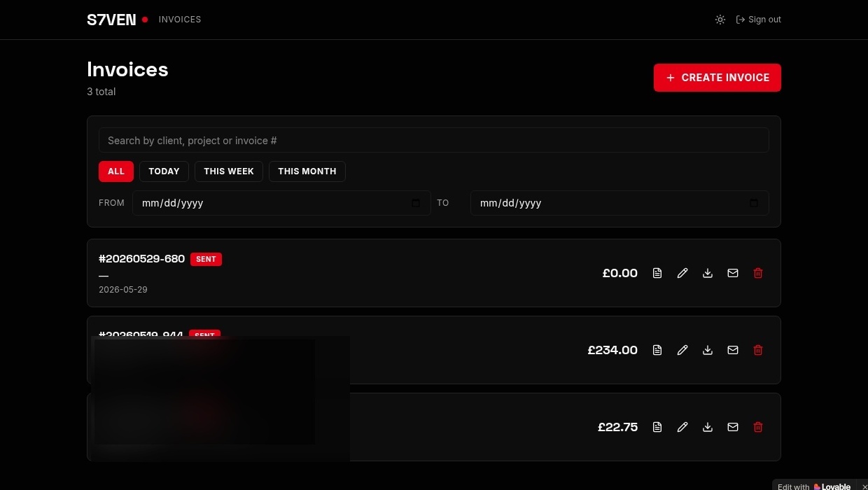Edit the £234.00 invoice with the pencil
Screen dimensions: 868x490
[x=682, y=350]
